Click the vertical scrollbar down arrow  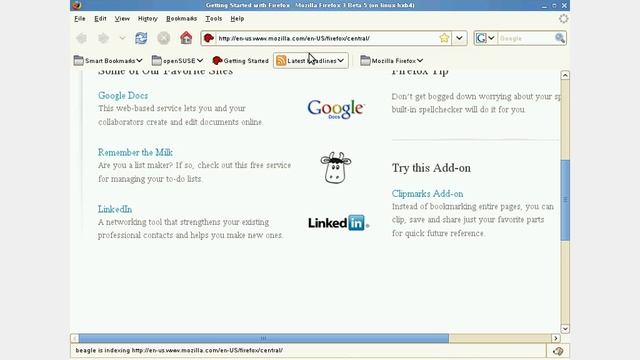(565, 329)
